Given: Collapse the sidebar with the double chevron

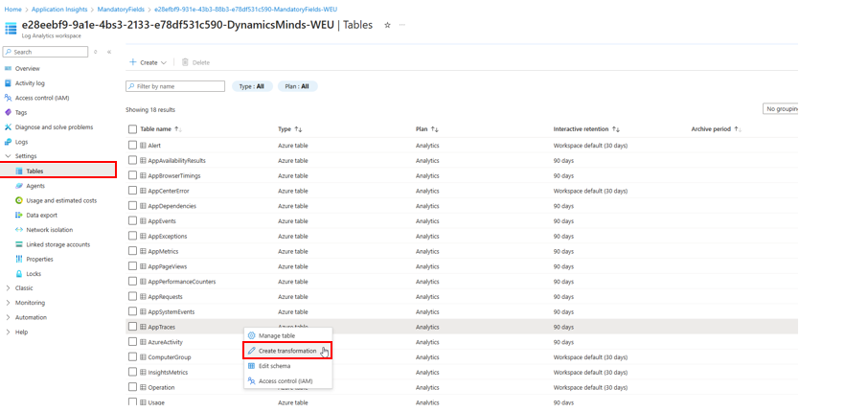Looking at the screenshot, I should [x=109, y=52].
